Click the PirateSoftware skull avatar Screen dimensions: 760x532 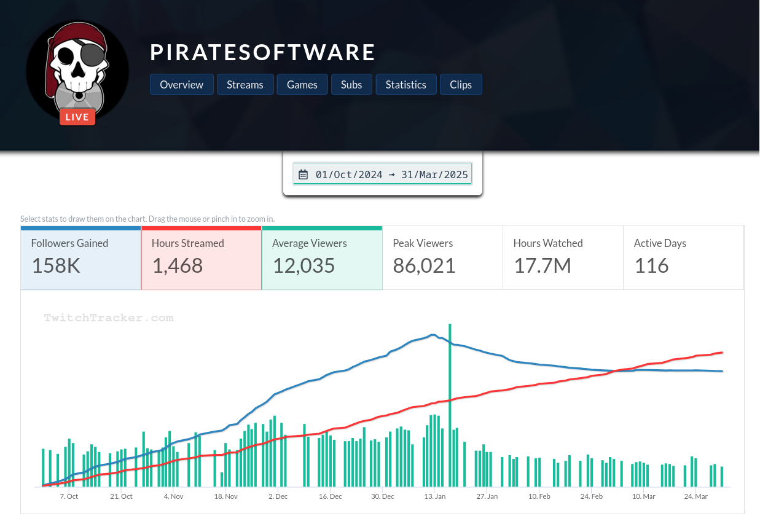(x=77, y=68)
